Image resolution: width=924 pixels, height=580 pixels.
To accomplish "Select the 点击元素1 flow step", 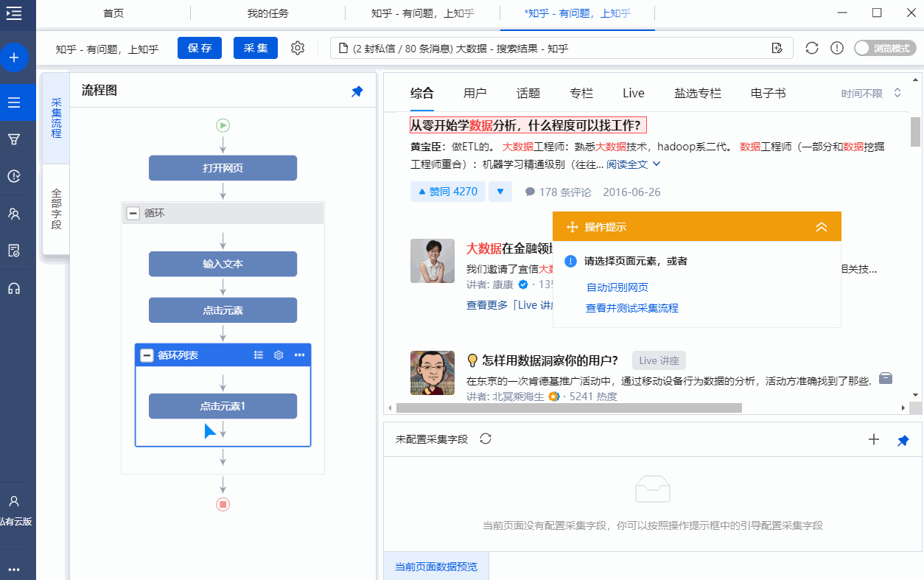I will [223, 406].
